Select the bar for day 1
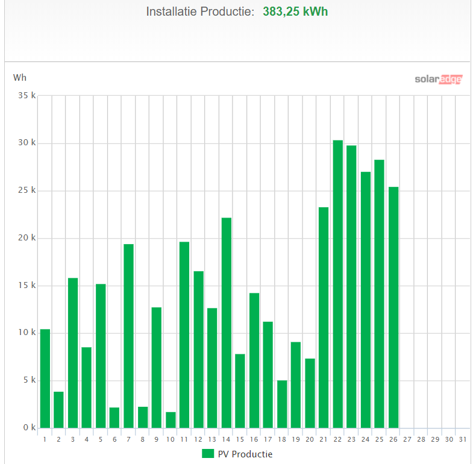 (45, 378)
